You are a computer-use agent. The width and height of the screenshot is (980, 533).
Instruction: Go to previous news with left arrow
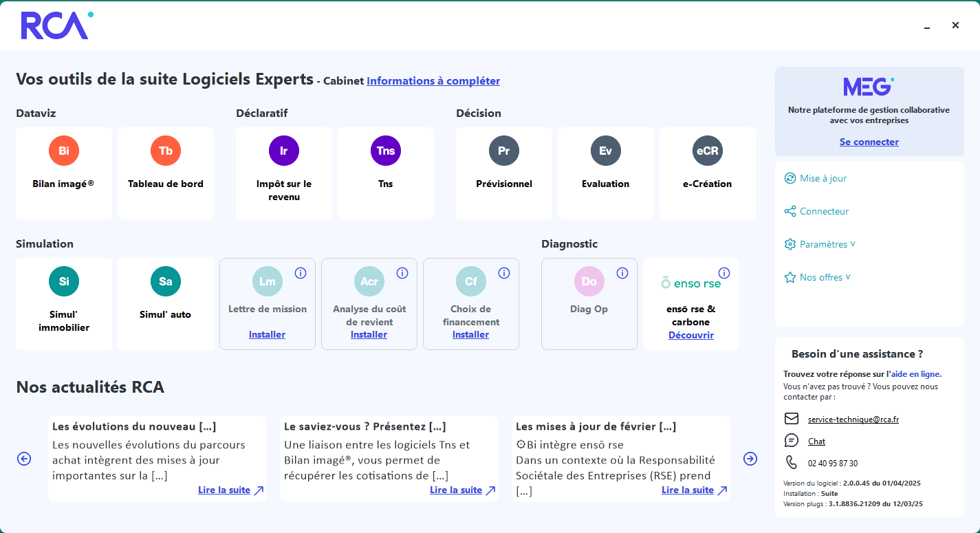click(24, 459)
